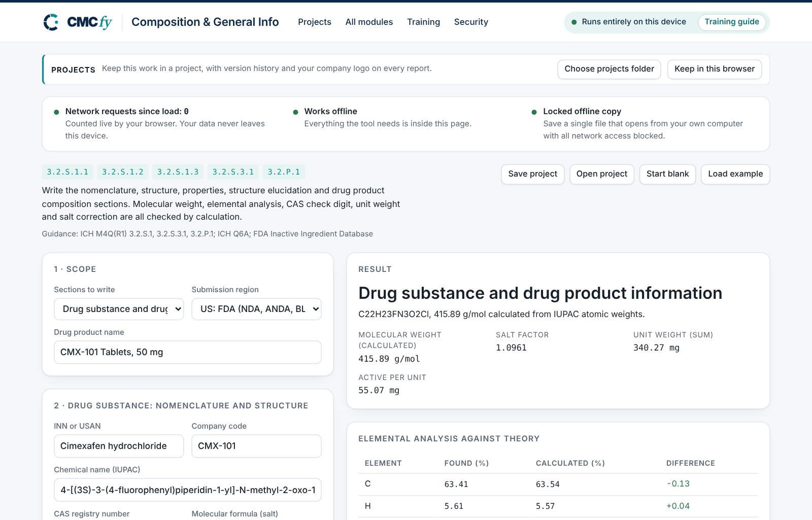Screen dimensions: 812x520
Task: Click the Composition & General Info title
Action: click(x=205, y=22)
